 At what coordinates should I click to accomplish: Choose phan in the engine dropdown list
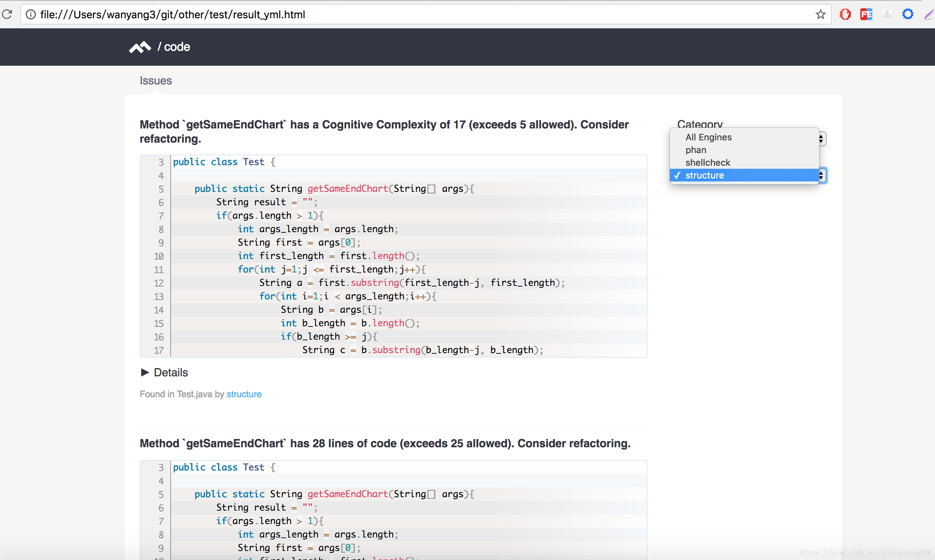pyautogui.click(x=744, y=150)
